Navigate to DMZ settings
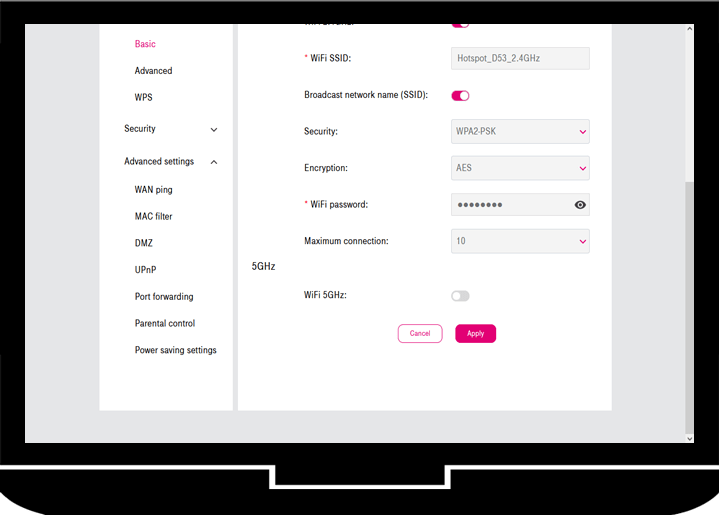The height and width of the screenshot is (515, 719). point(143,243)
